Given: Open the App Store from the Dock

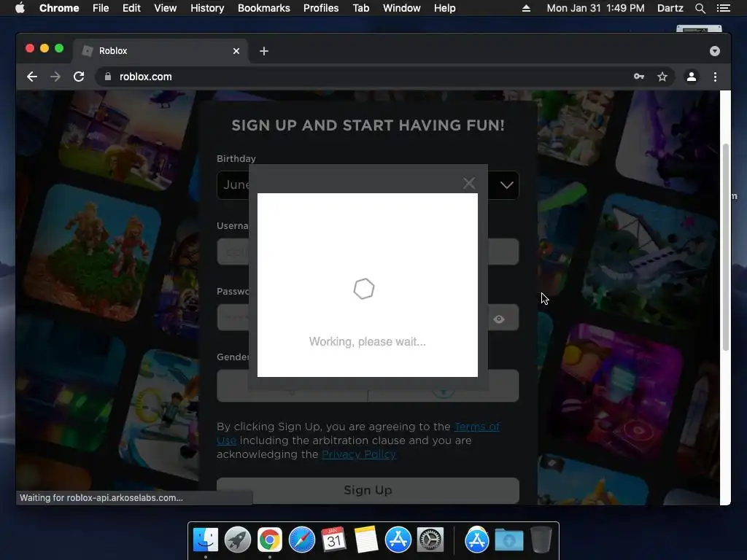Looking at the screenshot, I should 398,540.
